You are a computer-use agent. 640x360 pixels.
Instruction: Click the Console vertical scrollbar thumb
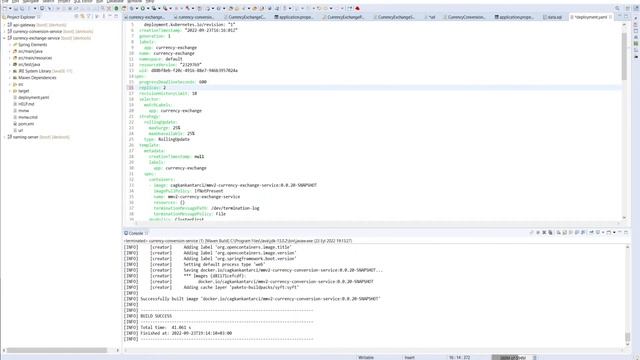point(627,337)
